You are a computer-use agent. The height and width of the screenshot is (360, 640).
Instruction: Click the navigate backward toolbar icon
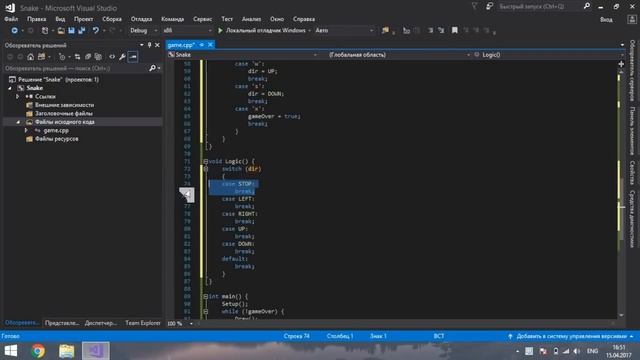pyautogui.click(x=14, y=31)
